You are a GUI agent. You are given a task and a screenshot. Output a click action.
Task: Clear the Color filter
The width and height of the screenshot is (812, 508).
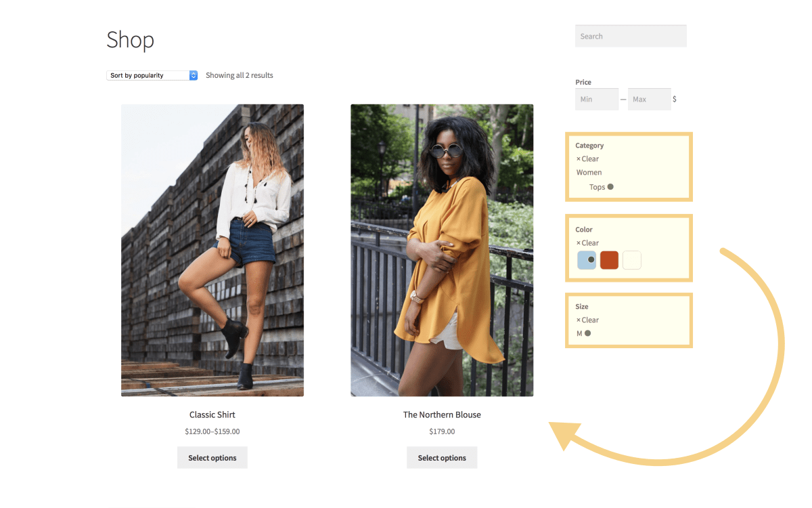click(x=587, y=243)
